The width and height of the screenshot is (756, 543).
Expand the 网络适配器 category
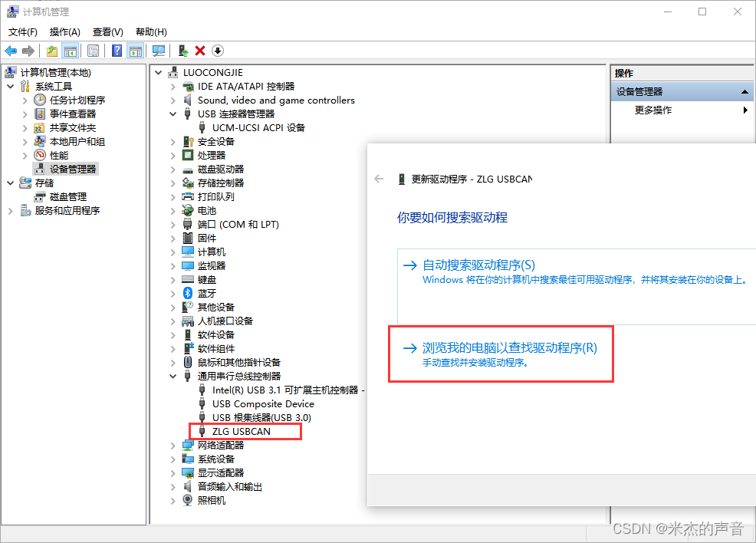click(x=173, y=446)
